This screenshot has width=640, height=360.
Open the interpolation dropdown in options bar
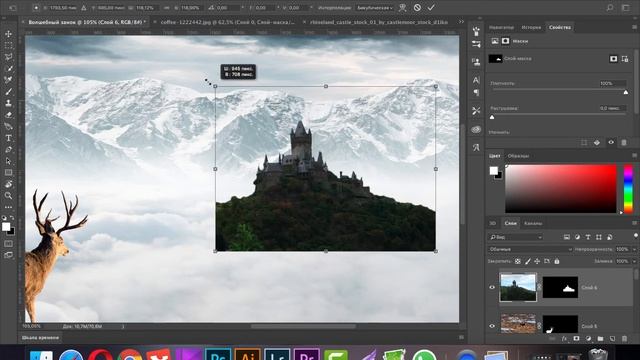(374, 7)
